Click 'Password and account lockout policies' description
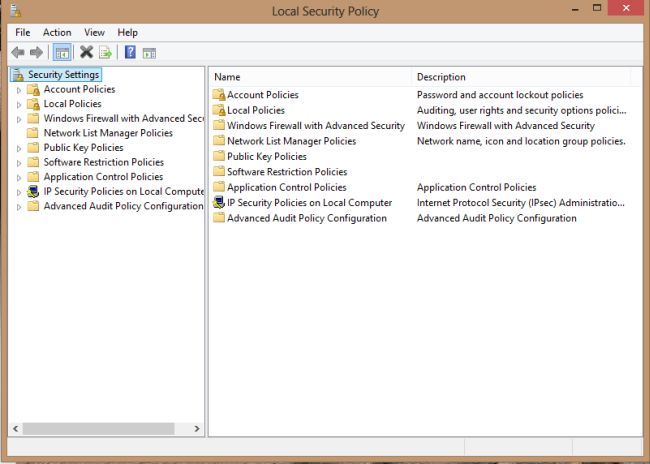This screenshot has width=650, height=464. click(500, 95)
